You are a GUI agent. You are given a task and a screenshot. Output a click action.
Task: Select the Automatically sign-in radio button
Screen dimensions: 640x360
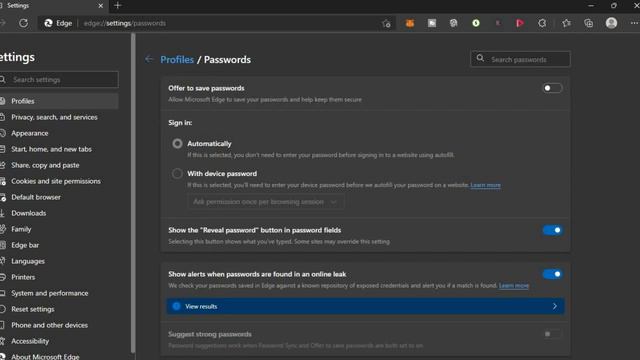[177, 144]
